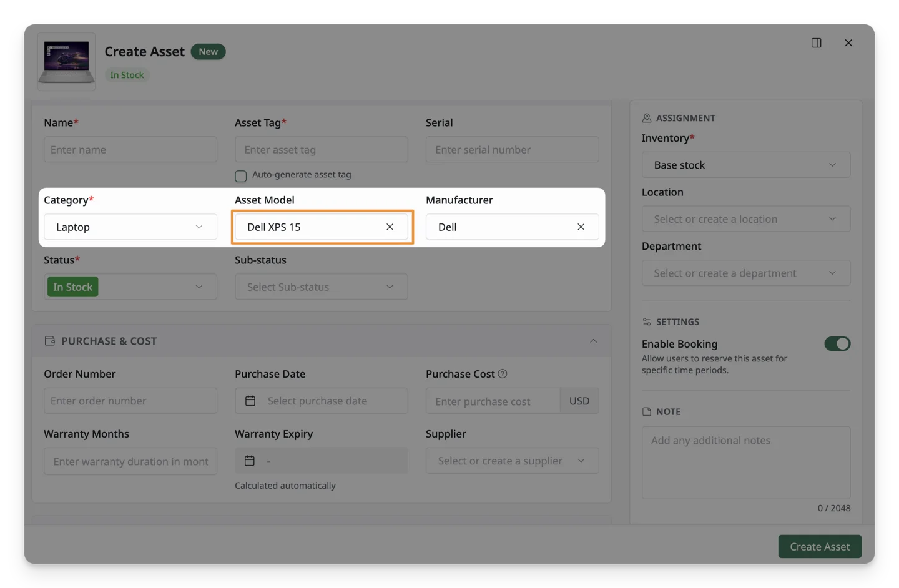Close the Create Asset dialog

click(848, 42)
